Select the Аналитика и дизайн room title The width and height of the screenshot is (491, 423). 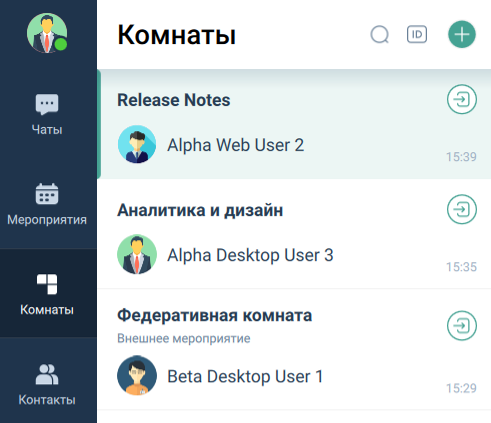tap(200, 210)
